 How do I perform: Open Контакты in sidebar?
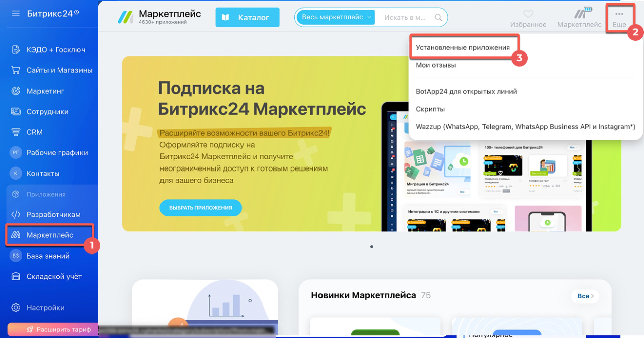43,174
